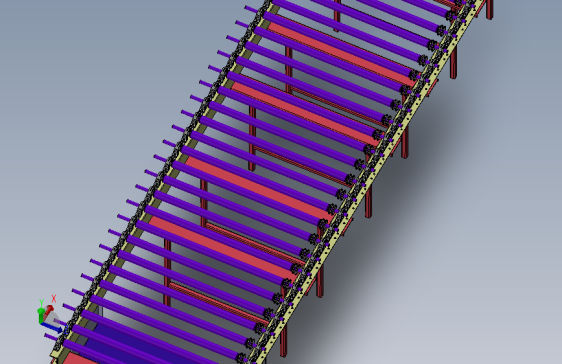Click the blue Z axis arrow of the triad
Viewport: 562px width, 364px height.
[x=52, y=327]
